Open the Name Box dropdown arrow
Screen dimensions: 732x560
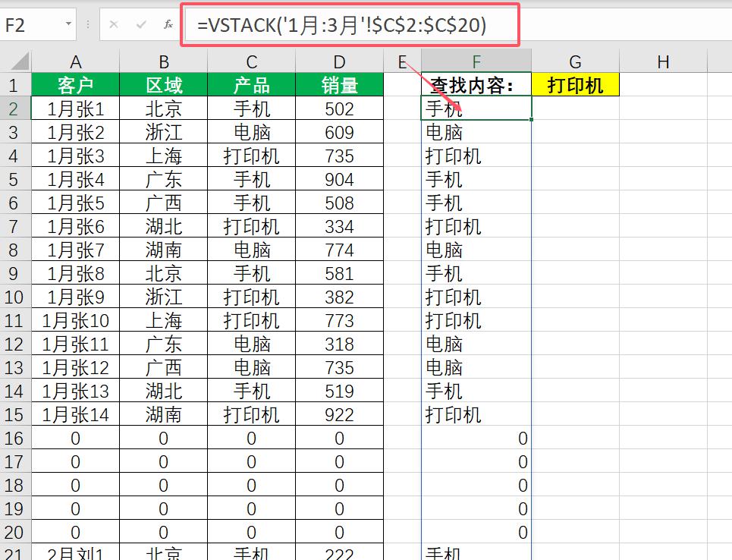click(68, 24)
